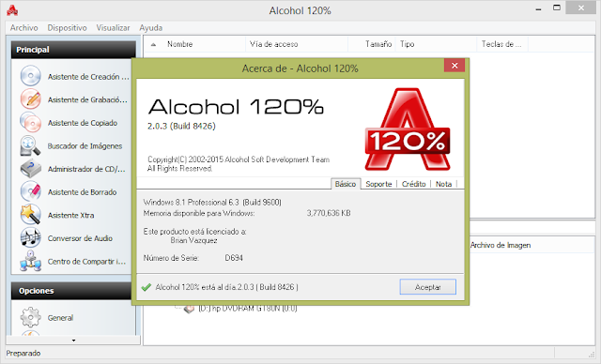This screenshot has height=364, width=601.
Task: Click the Aceptar button
Action: click(x=428, y=287)
